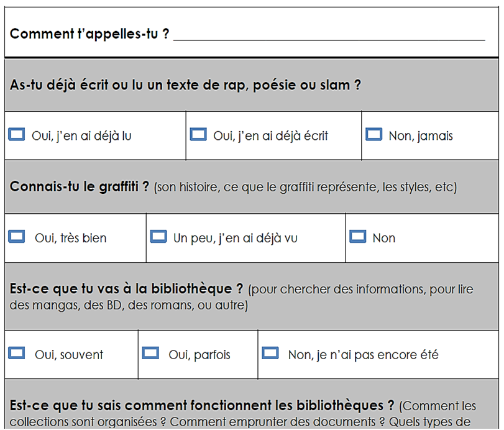
Task: Select the 'Non, jamais' checkbox
Action: 373,134
